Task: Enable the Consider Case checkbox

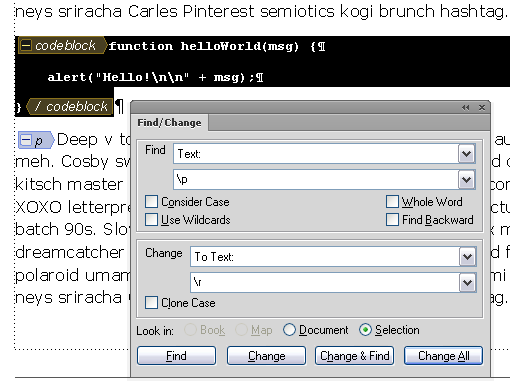Action: pos(151,202)
